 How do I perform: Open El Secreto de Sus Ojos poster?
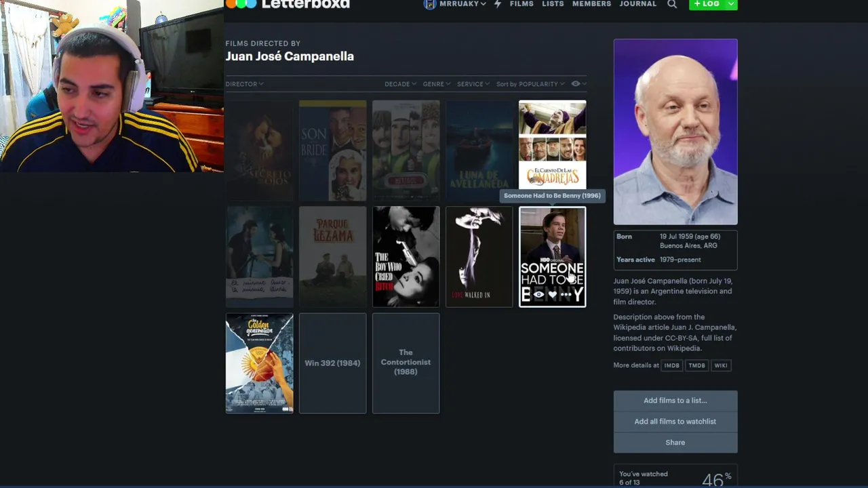click(260, 150)
